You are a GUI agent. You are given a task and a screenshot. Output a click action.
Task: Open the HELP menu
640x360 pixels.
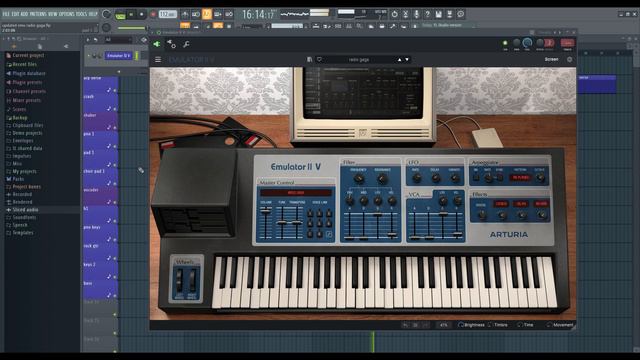(x=93, y=14)
